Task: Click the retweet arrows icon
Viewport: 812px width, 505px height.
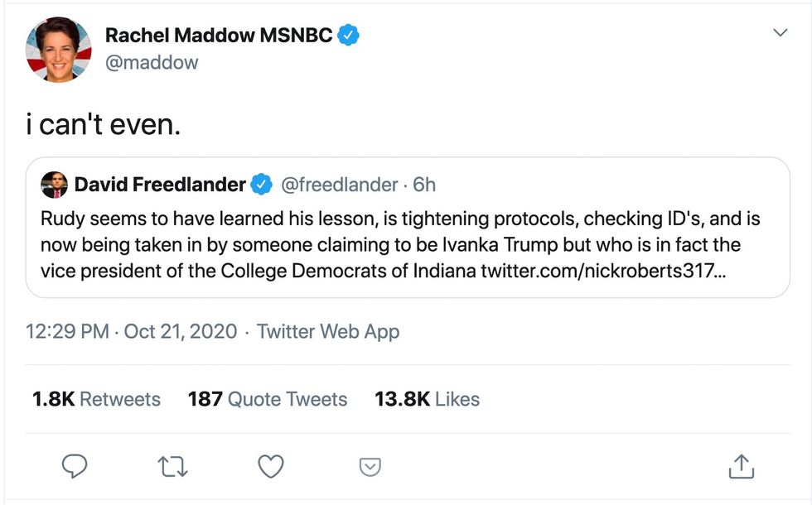Action: tap(173, 467)
